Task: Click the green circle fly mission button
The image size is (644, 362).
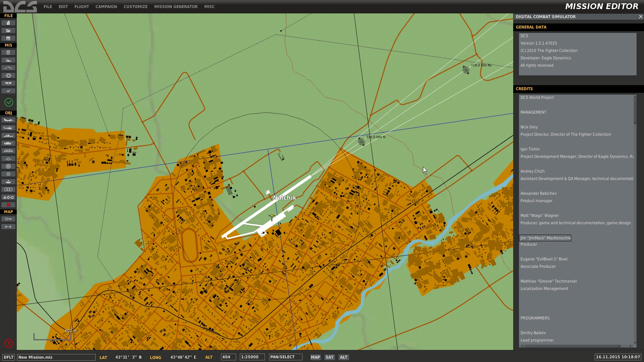Action: pyautogui.click(x=9, y=102)
